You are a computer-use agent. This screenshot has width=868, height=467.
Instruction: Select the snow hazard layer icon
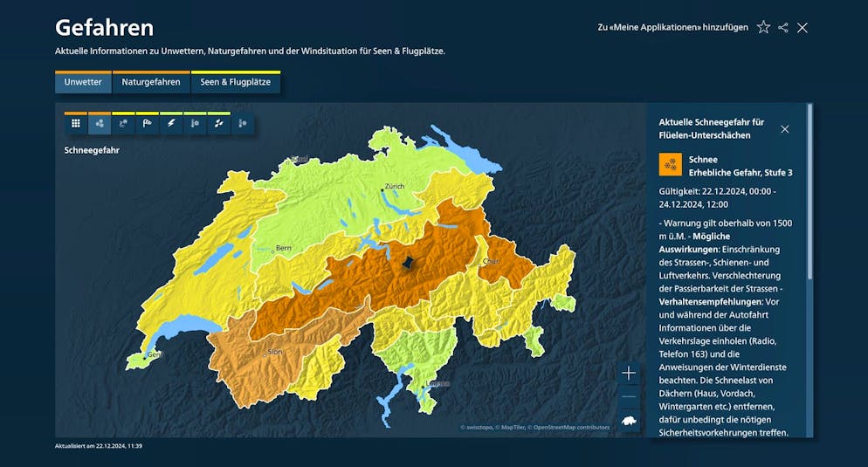pyautogui.click(x=100, y=124)
